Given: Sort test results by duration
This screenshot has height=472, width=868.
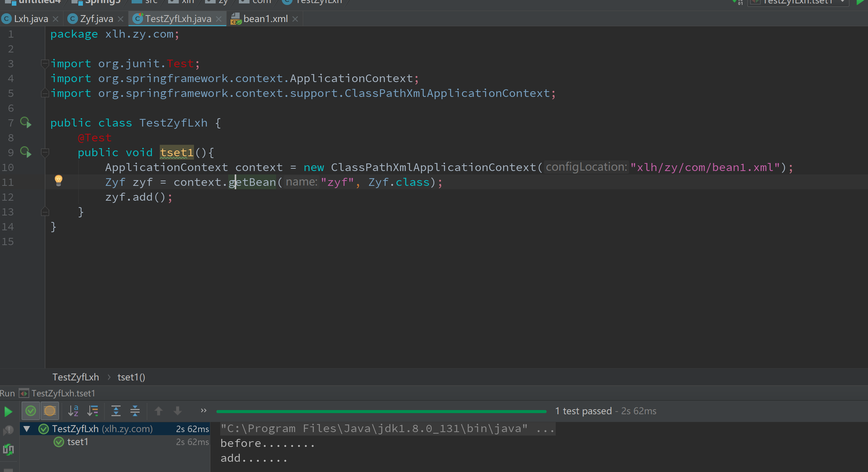Looking at the screenshot, I should click(x=93, y=411).
